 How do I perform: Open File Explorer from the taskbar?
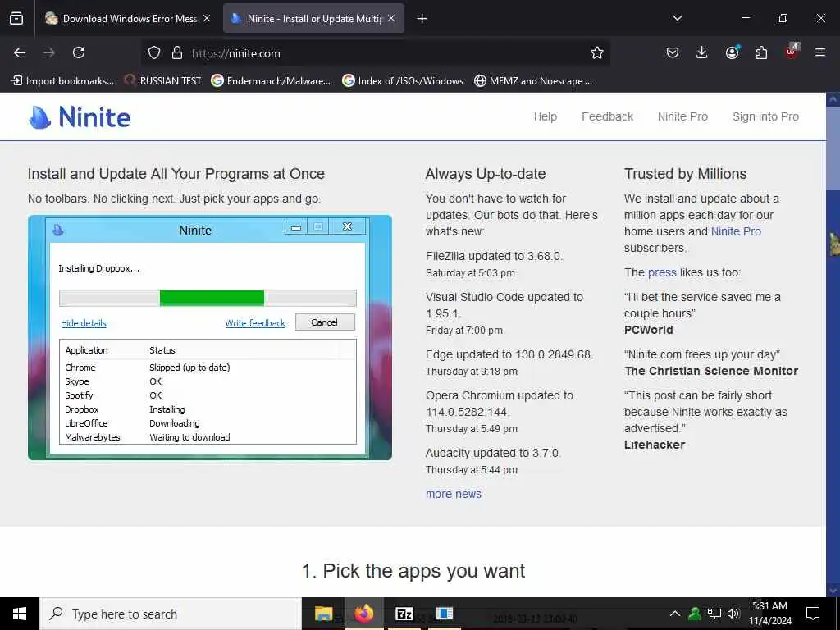323,614
